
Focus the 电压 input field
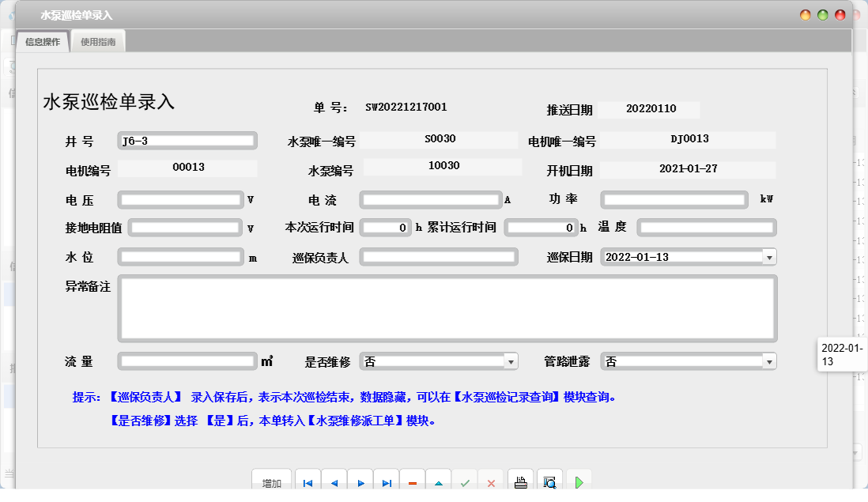[180, 199]
